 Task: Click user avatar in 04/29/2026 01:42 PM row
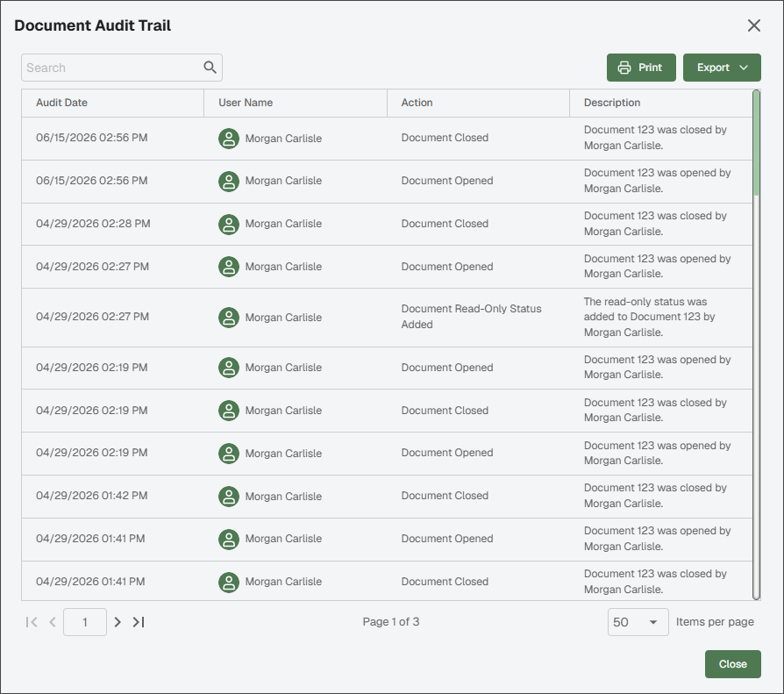[229, 497]
